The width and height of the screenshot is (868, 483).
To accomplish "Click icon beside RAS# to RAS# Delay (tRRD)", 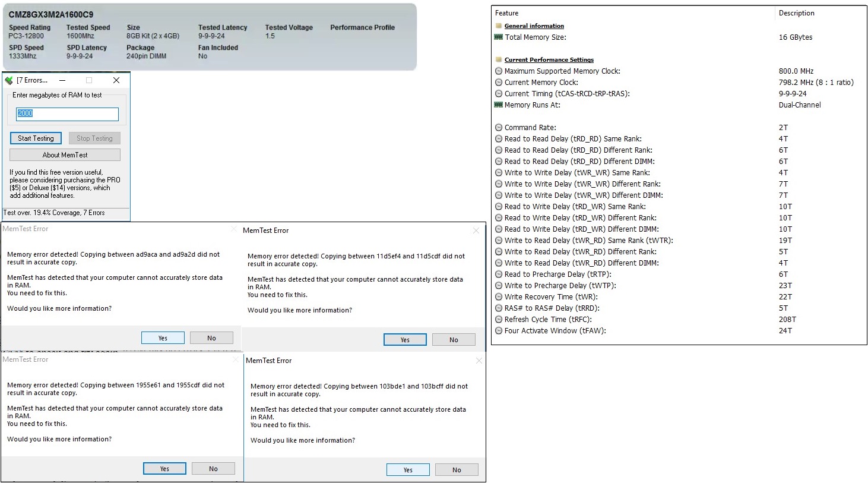I will [x=499, y=308].
